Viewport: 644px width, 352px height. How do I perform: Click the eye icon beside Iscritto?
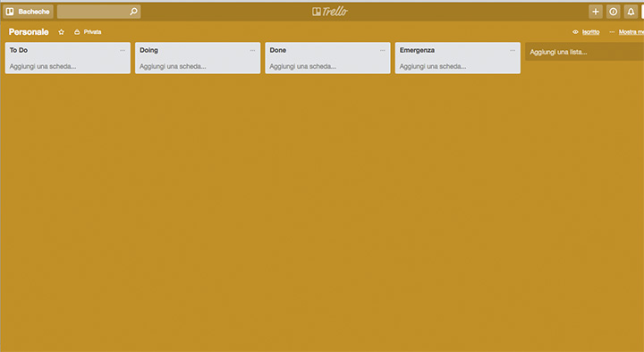coord(575,32)
